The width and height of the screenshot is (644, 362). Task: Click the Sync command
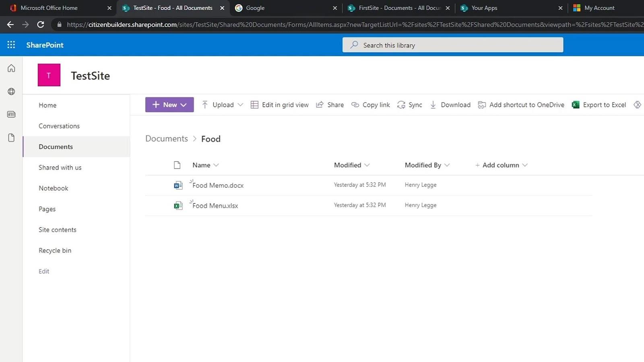[410, 105]
